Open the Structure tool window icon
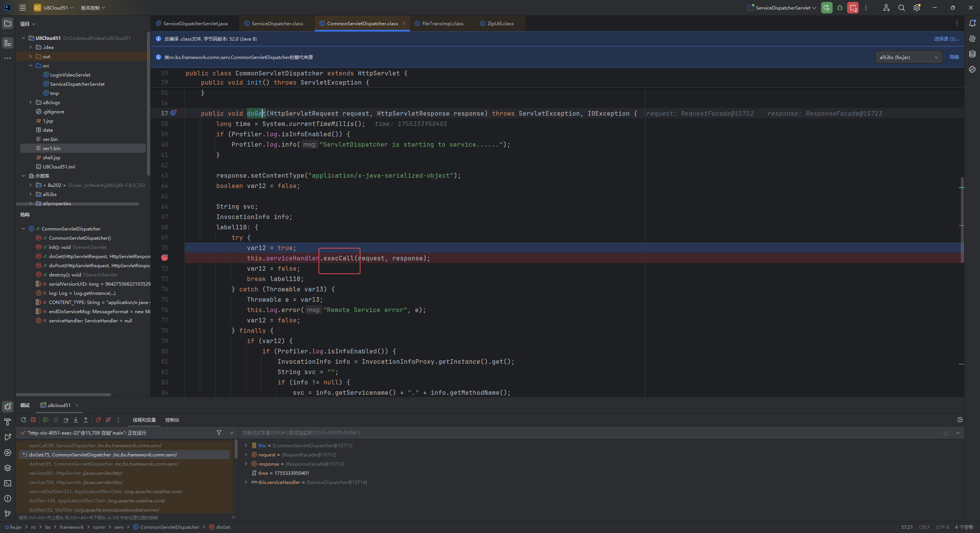980x533 pixels. click(8, 43)
